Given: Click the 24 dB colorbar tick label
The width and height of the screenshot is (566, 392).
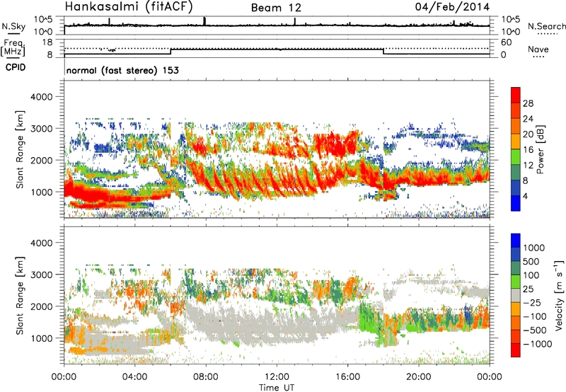Looking at the screenshot, I should 528,119.
